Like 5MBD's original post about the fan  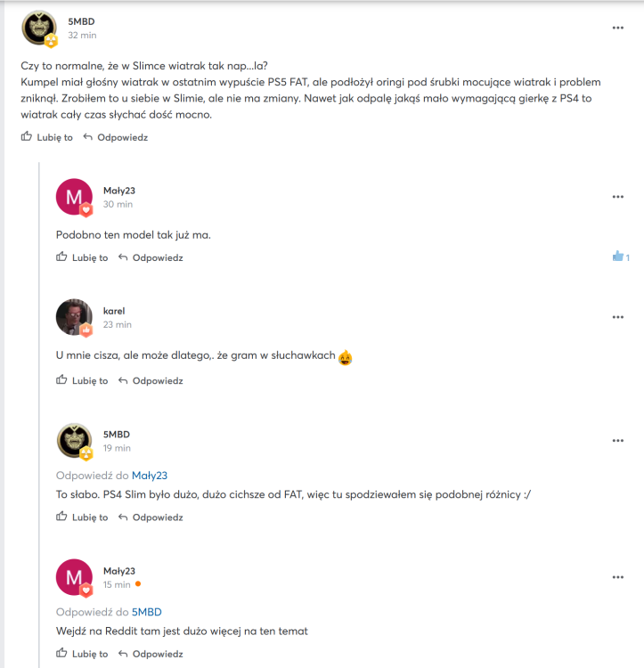point(47,137)
